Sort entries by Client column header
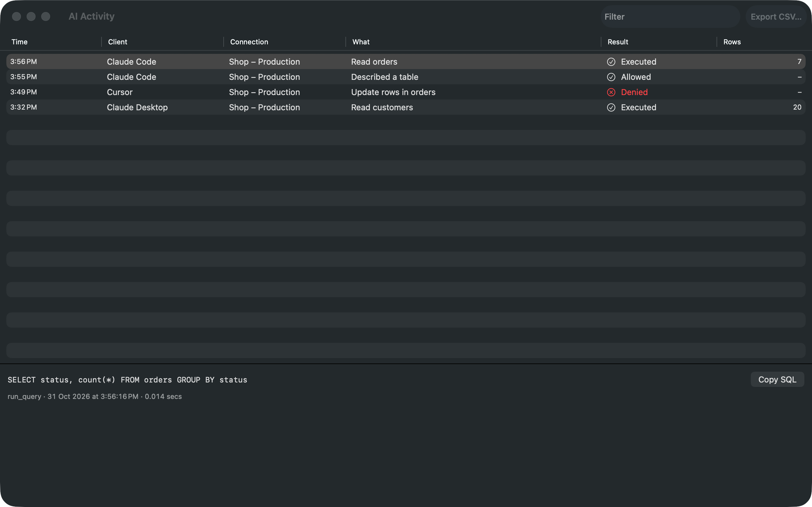Screen dimensions: 812x507 coord(117,42)
